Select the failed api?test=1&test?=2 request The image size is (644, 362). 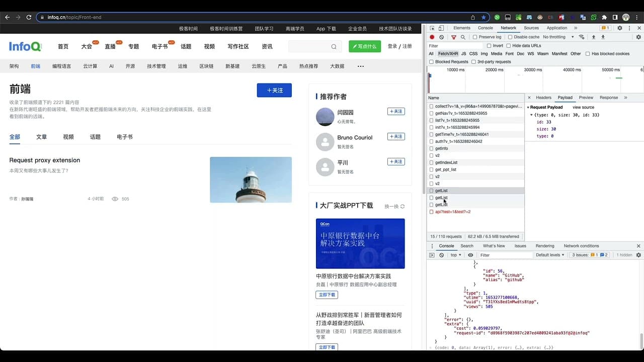point(453,212)
